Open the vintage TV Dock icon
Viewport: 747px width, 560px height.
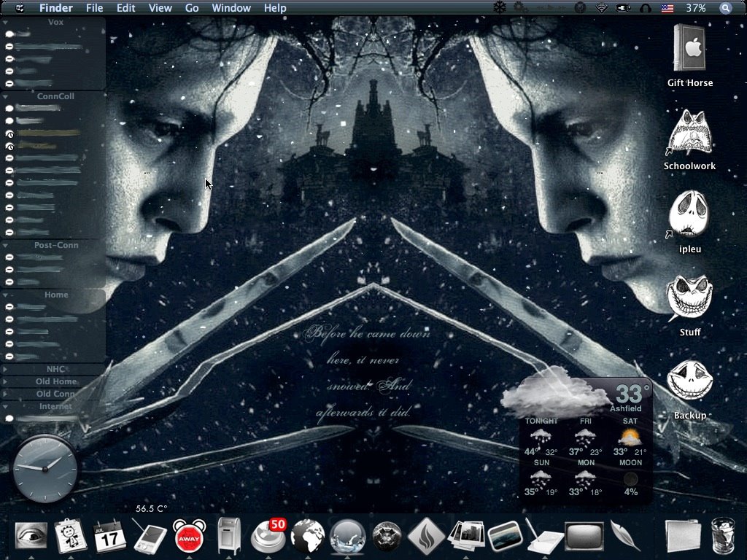coord(584,536)
